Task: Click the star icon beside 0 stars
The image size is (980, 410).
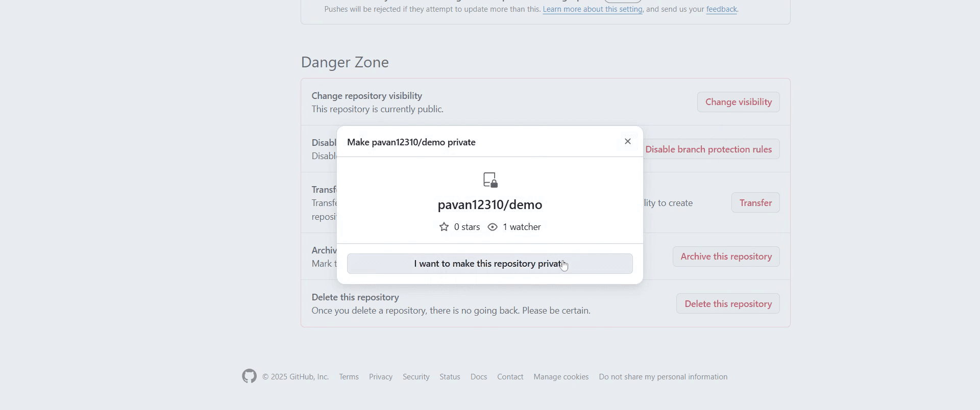Action: [444, 227]
